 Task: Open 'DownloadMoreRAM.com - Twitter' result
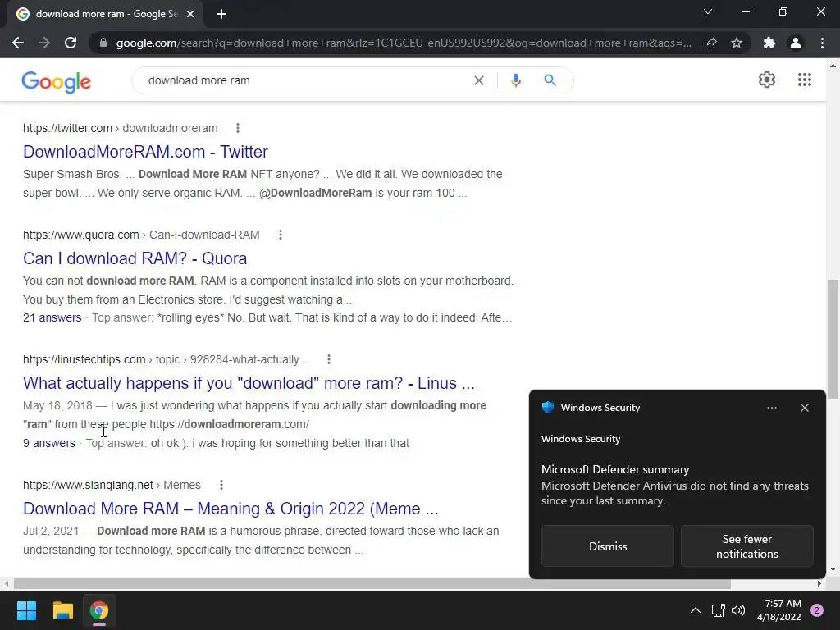(145, 152)
